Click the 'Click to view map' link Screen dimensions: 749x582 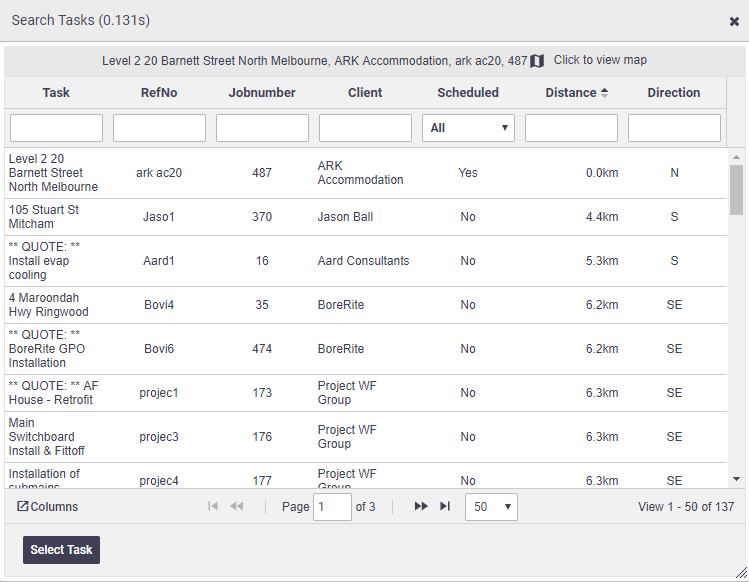[x=600, y=60]
